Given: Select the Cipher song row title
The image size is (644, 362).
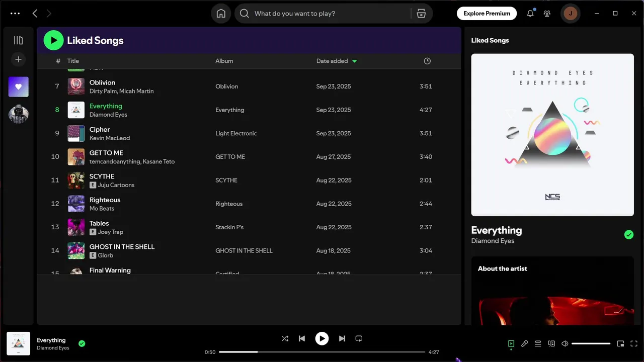Looking at the screenshot, I should tap(100, 129).
